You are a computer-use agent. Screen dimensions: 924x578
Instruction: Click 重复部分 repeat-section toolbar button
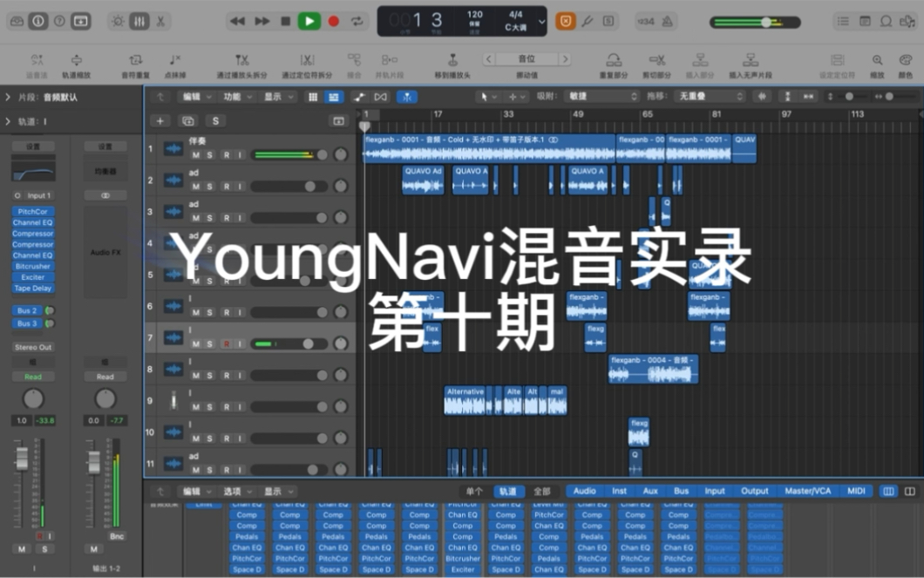[614, 66]
